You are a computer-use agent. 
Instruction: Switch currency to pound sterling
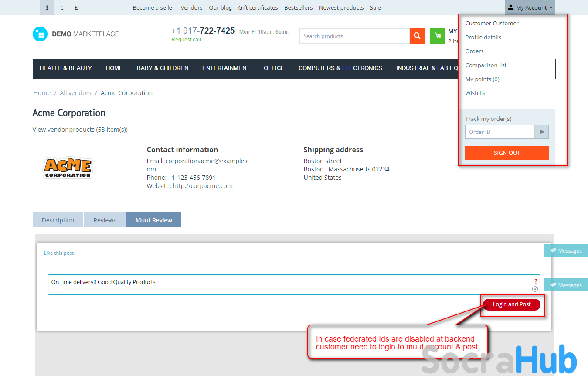coord(76,7)
